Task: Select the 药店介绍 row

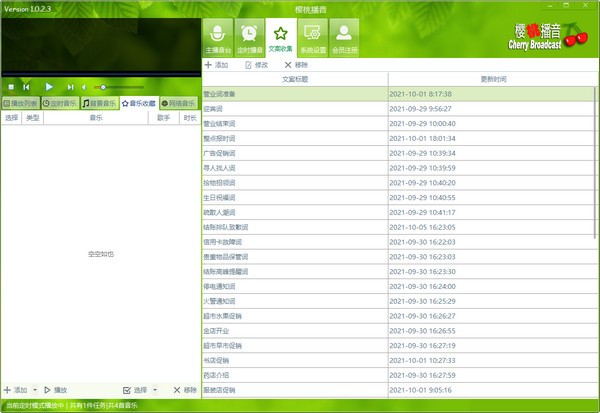Action: point(399,375)
